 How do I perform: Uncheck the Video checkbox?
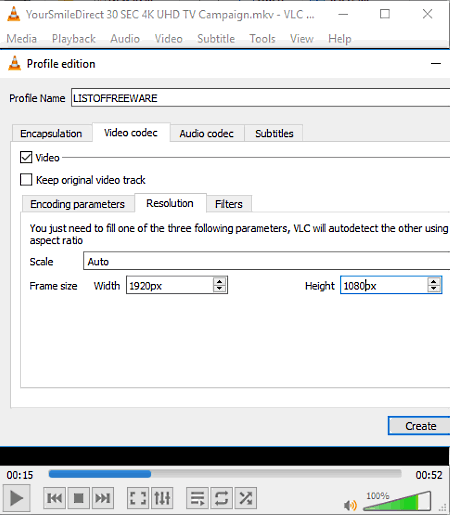(x=26, y=157)
